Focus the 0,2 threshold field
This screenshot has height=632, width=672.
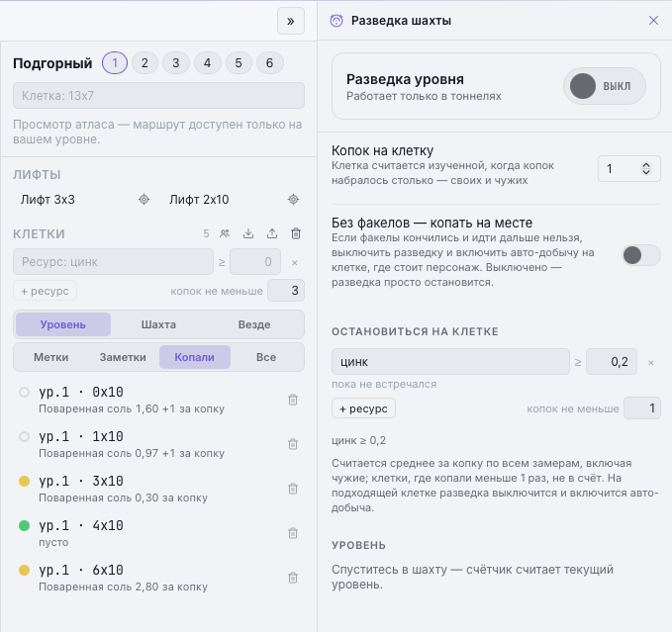coord(612,362)
